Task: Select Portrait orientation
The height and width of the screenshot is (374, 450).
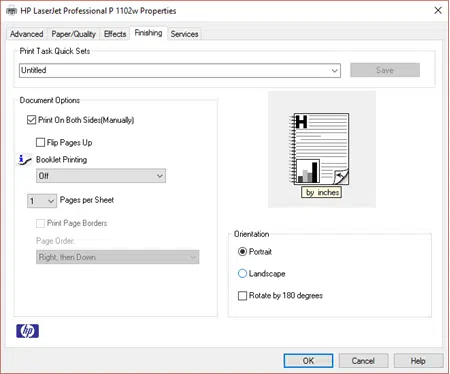Action: click(x=242, y=252)
